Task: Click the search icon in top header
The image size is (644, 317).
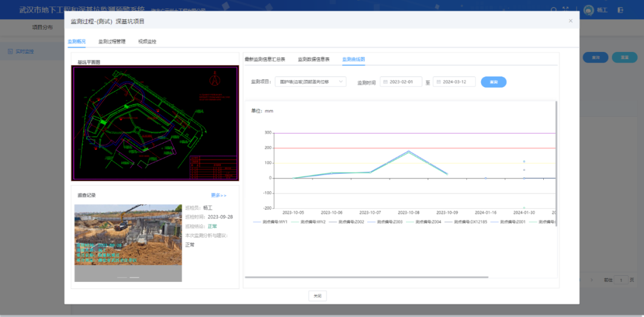Action: coord(554,10)
